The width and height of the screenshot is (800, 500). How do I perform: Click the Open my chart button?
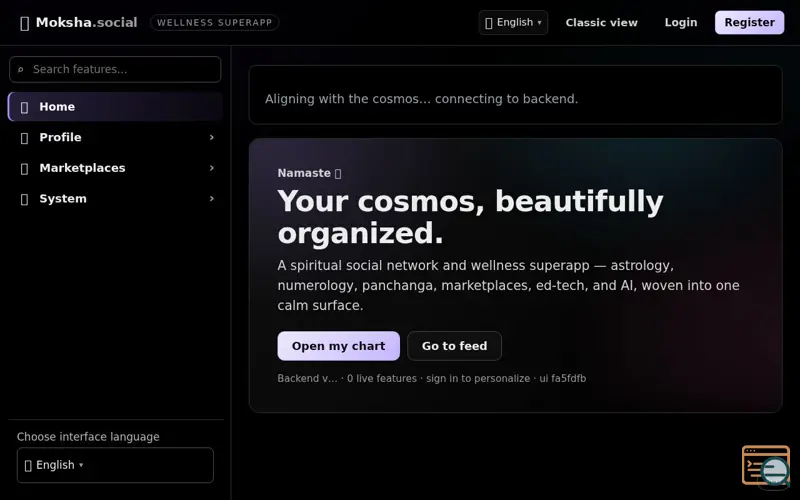[338, 346]
